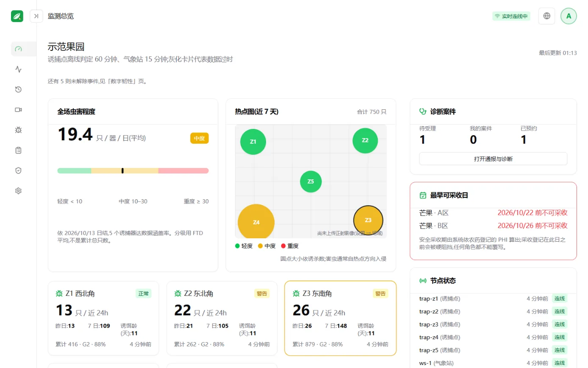The width and height of the screenshot is (588, 368).
Task: Open the Z3 东南角 trap card
Action: (x=341, y=318)
